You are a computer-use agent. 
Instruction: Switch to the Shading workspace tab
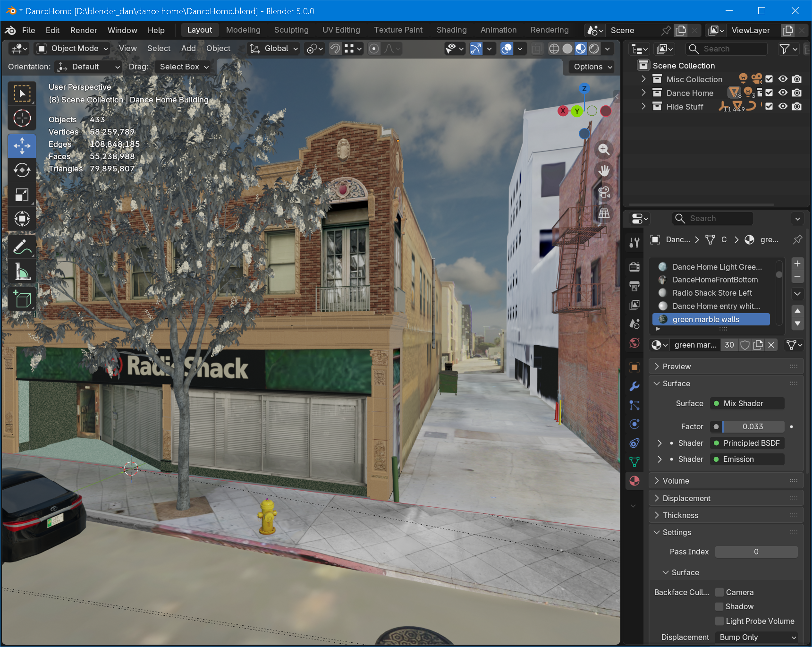pyautogui.click(x=451, y=30)
